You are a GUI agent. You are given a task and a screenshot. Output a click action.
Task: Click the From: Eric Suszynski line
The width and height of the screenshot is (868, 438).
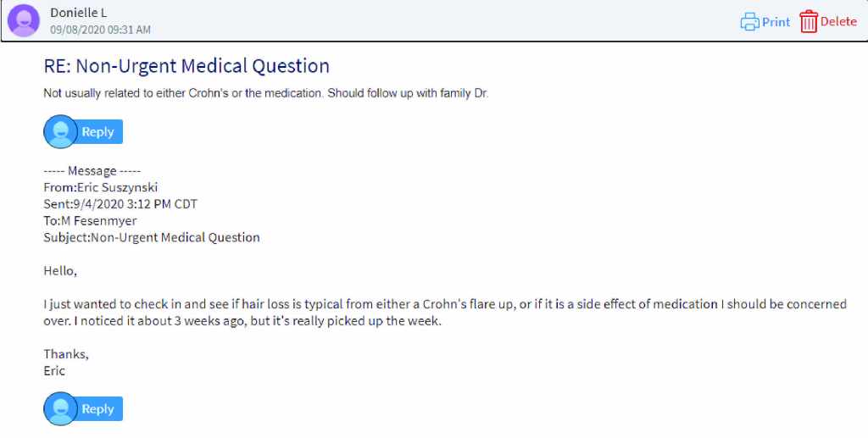point(100,187)
